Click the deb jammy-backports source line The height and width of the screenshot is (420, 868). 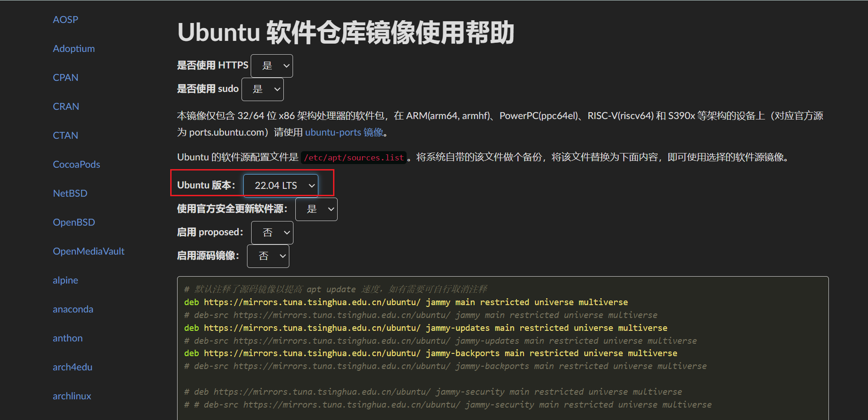pos(431,353)
